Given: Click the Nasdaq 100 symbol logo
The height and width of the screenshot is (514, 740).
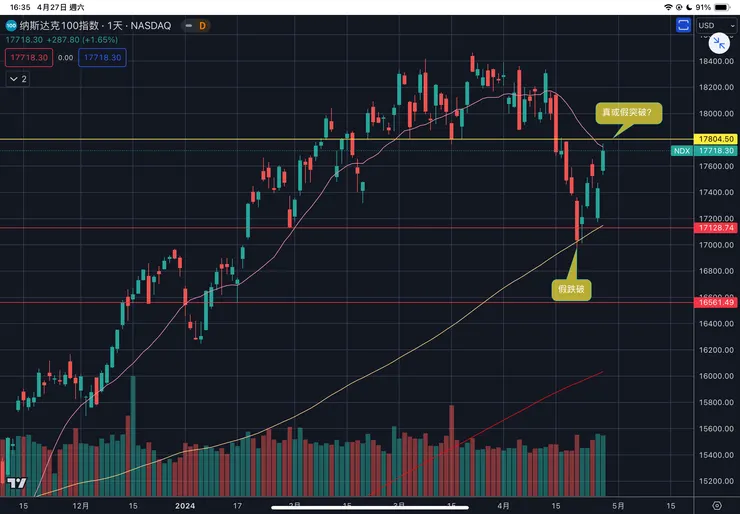Looking at the screenshot, I should click(11, 25).
